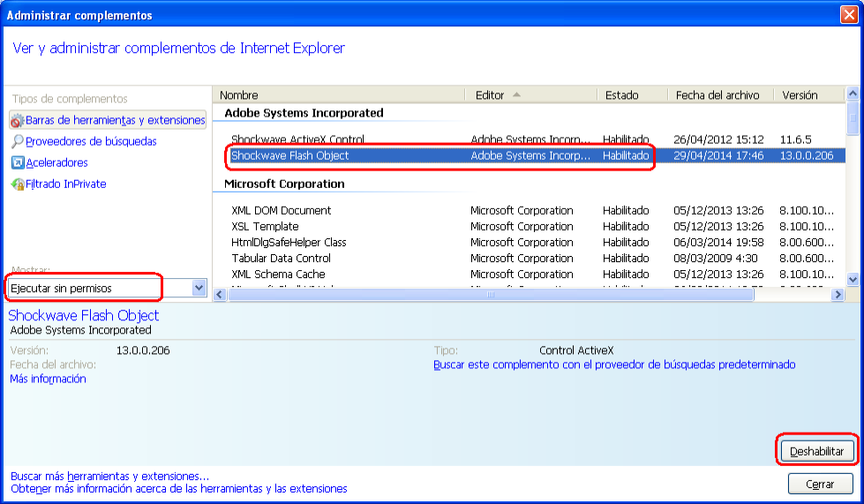Click the date 26/04/2012 15:12 cell
The height and width of the screenshot is (504, 864).
click(x=718, y=139)
